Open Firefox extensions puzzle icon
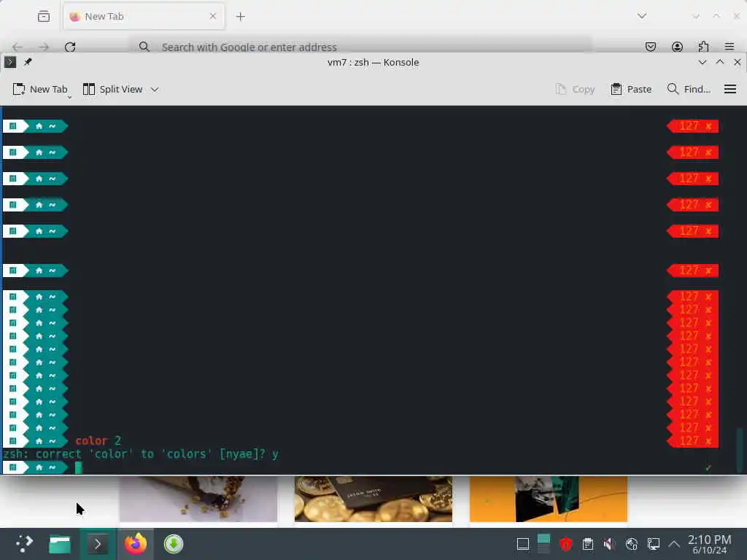 tap(703, 47)
